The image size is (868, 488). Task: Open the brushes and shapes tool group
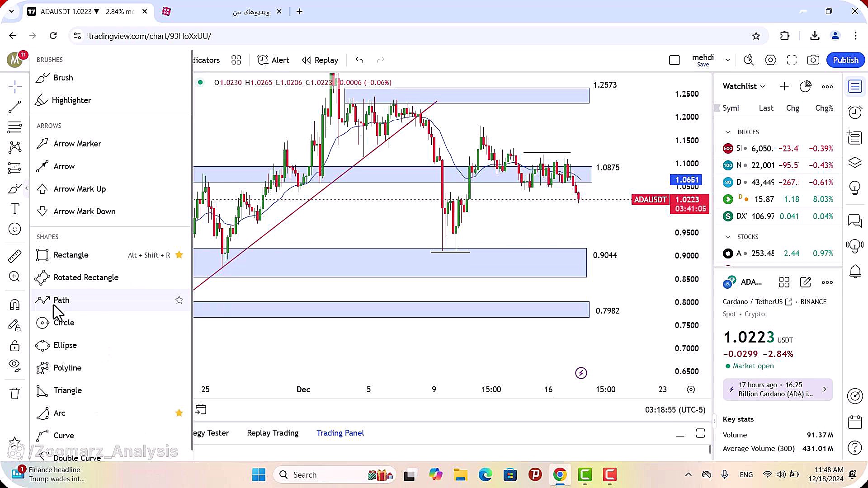click(x=15, y=188)
